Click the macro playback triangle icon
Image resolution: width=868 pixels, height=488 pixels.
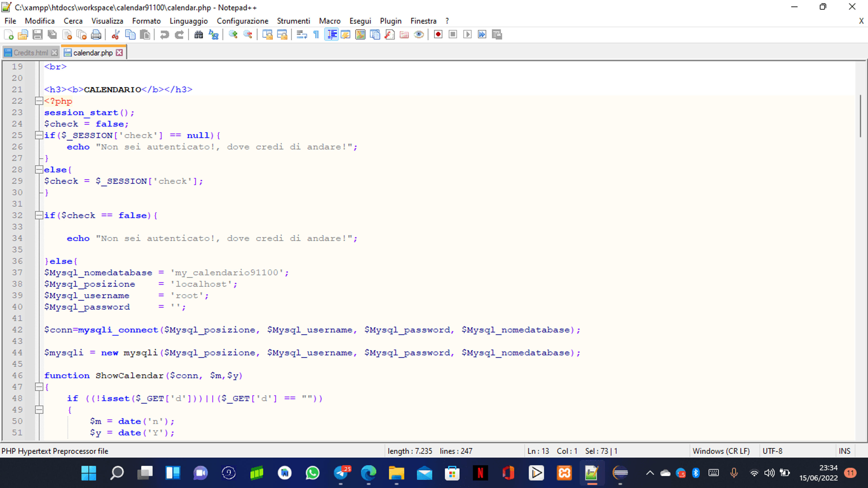(x=467, y=34)
